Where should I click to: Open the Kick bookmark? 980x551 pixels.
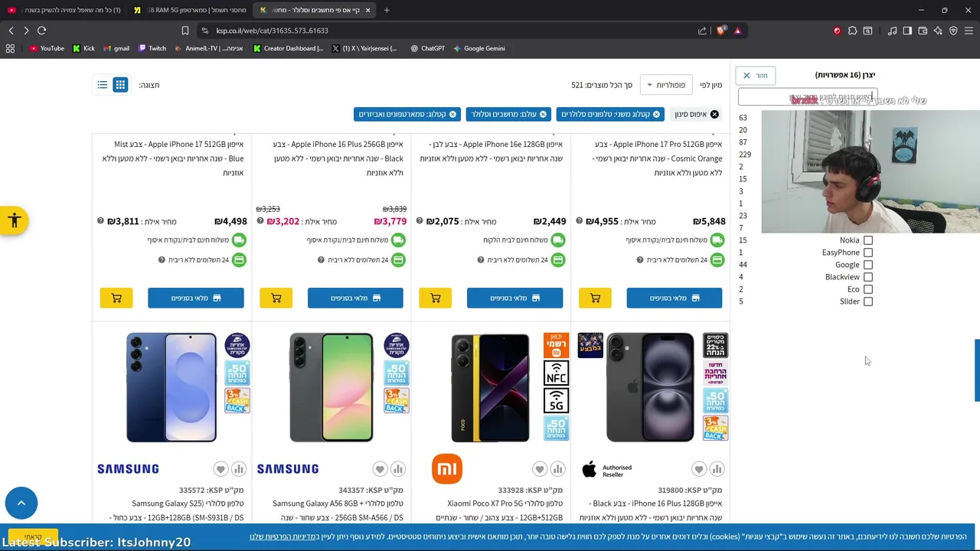[83, 48]
